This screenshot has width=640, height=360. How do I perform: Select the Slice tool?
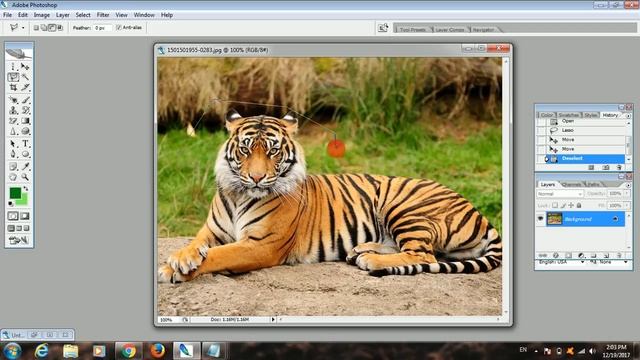[x=25, y=87]
